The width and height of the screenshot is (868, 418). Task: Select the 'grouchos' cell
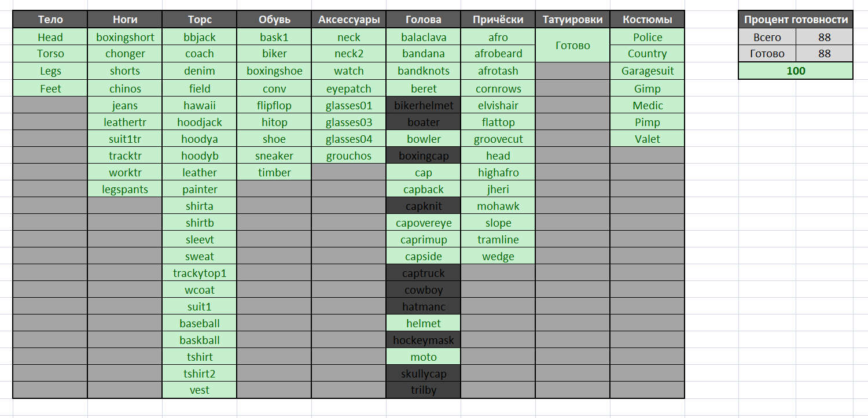[x=349, y=156]
